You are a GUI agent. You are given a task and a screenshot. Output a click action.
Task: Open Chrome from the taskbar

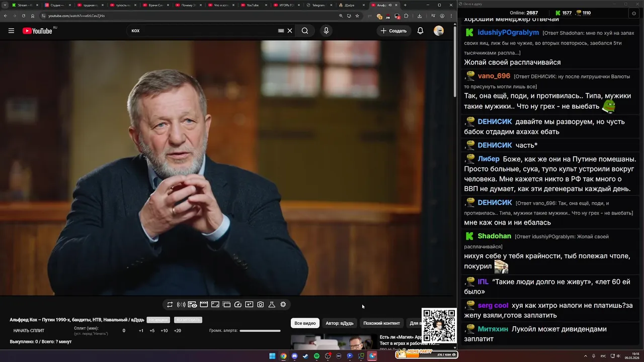click(283, 356)
